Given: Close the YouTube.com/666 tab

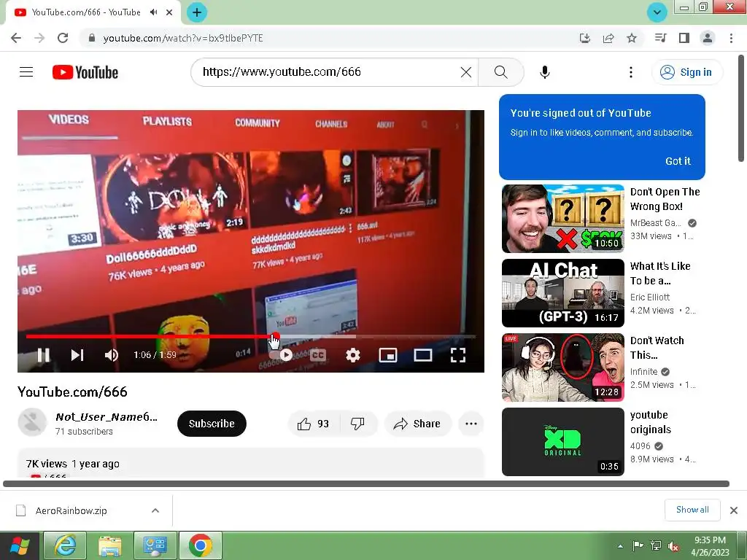Looking at the screenshot, I should tap(169, 12).
